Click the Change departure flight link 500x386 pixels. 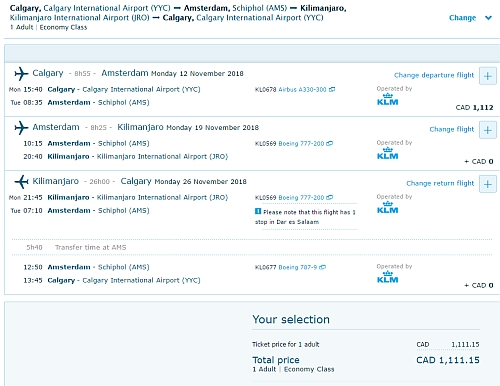coord(434,75)
